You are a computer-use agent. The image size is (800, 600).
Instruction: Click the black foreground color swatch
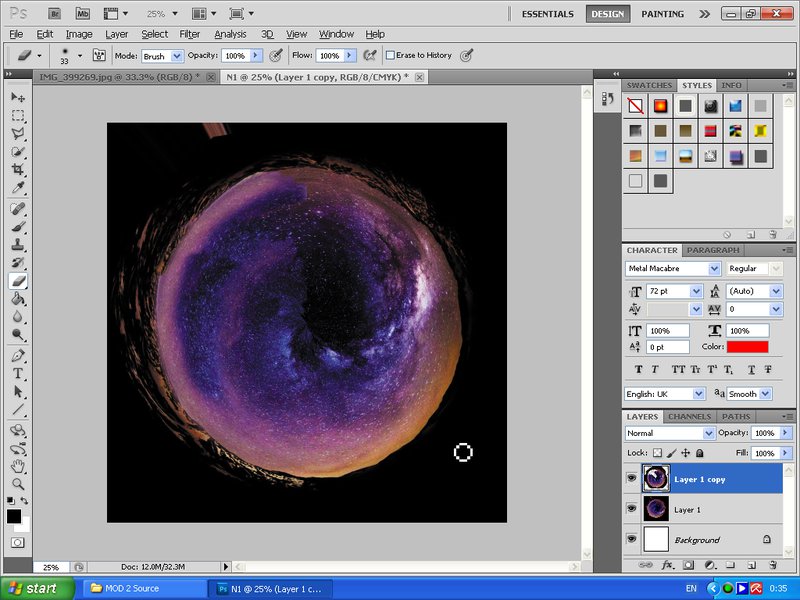[14, 517]
